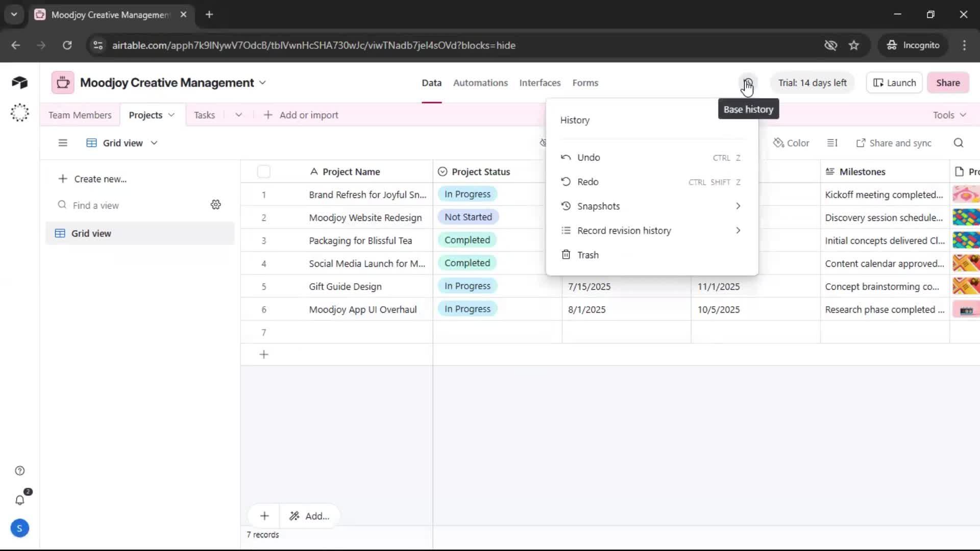Open attachment thumbnail for Moodjoy App UI Overhaul
This screenshot has height=551, width=980.
[966, 310]
